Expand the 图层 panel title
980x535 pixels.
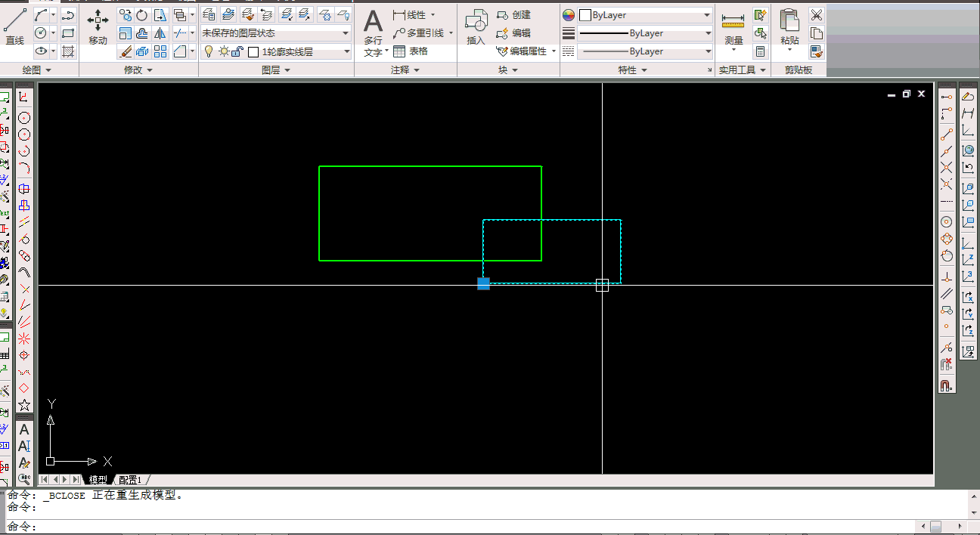coord(276,70)
